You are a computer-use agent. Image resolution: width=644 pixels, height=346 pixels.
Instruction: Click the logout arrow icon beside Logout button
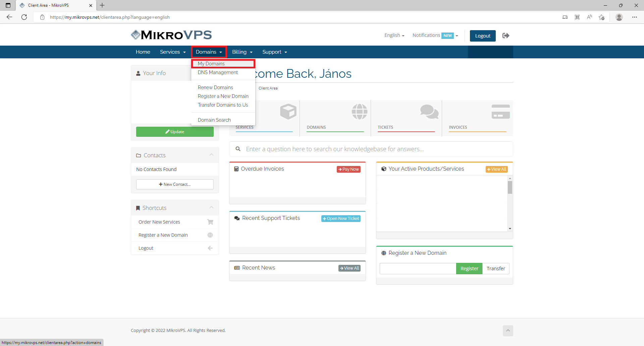point(506,36)
